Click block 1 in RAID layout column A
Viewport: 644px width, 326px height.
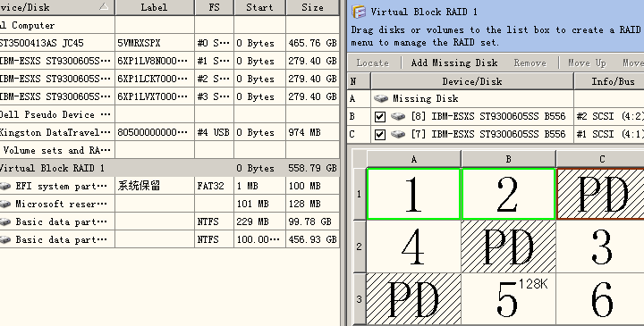[413, 194]
